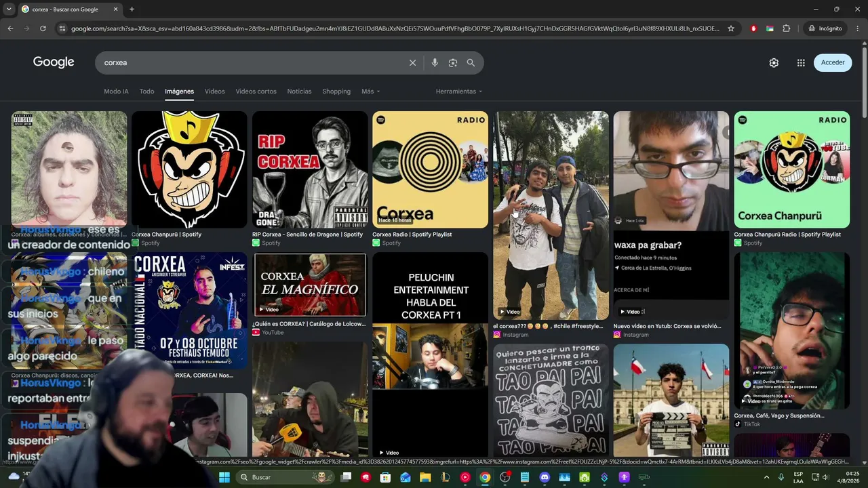Open 'el corxea???' Instagram result caption
Image resolution: width=868 pixels, height=488 pixels.
coord(548,326)
